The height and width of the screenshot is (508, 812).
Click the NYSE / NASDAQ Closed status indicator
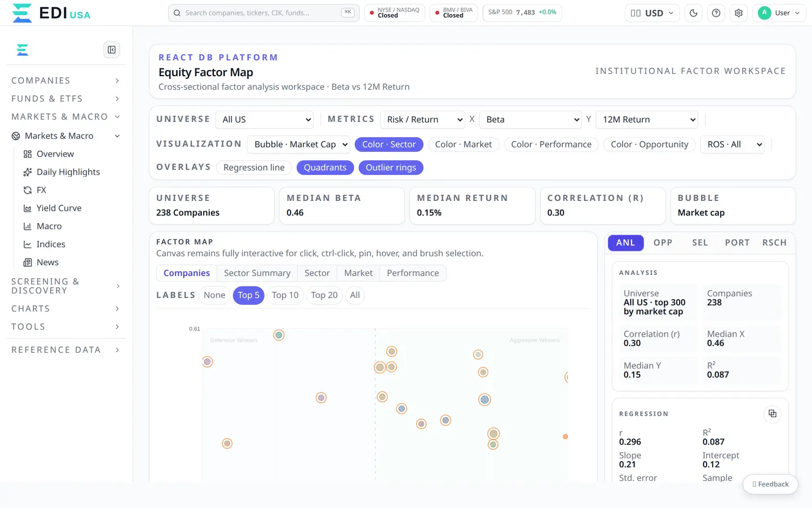coord(395,13)
